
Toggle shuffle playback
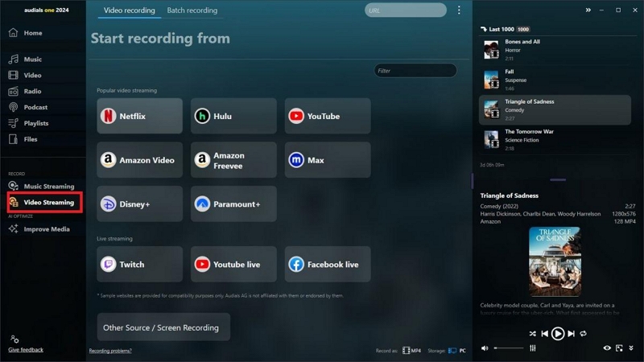[532, 334]
